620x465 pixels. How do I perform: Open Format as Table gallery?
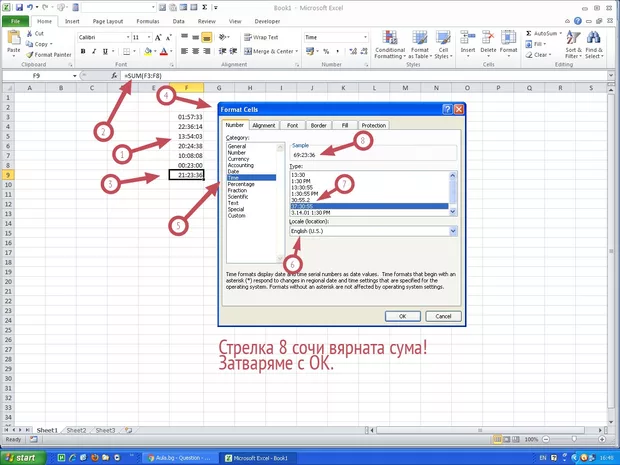click(x=420, y=45)
